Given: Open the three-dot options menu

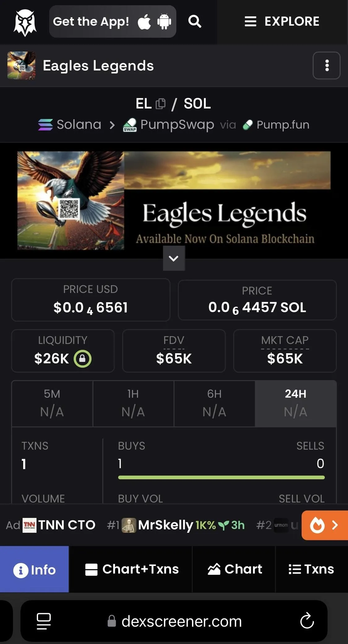Looking at the screenshot, I should click(x=327, y=66).
